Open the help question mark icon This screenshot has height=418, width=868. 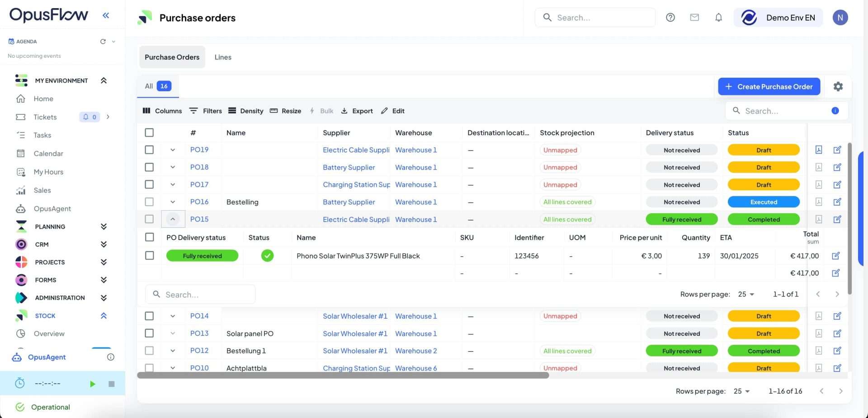pos(670,18)
